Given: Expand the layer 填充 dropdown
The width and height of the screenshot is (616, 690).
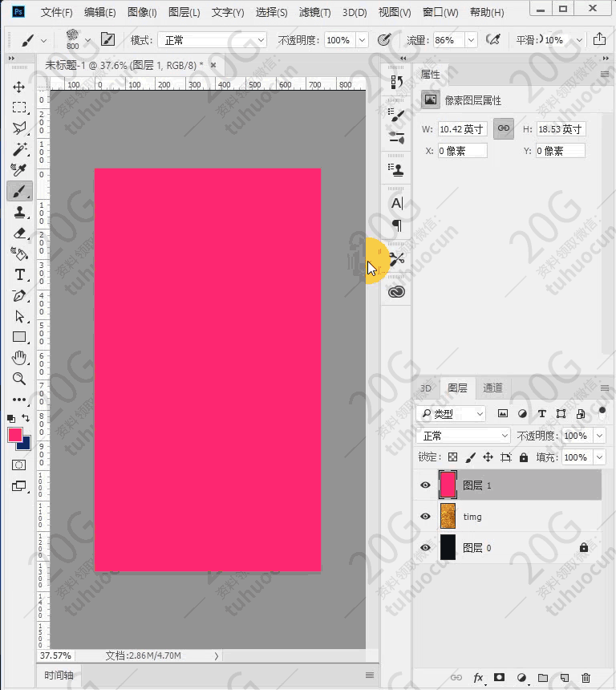Looking at the screenshot, I should pyautogui.click(x=600, y=457).
